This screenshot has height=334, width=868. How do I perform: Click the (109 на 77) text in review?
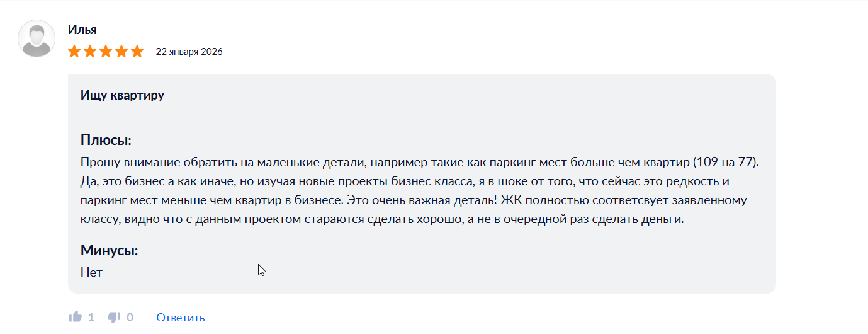click(x=725, y=162)
